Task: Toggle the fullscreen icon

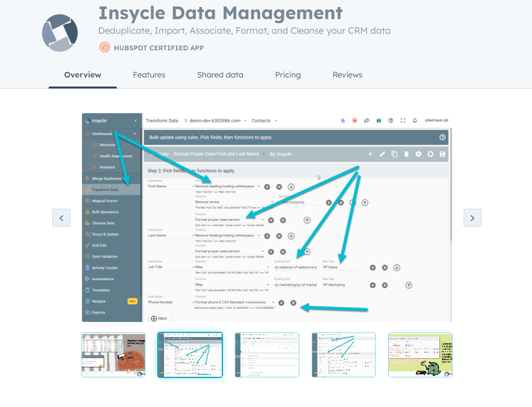Action: pos(403,121)
